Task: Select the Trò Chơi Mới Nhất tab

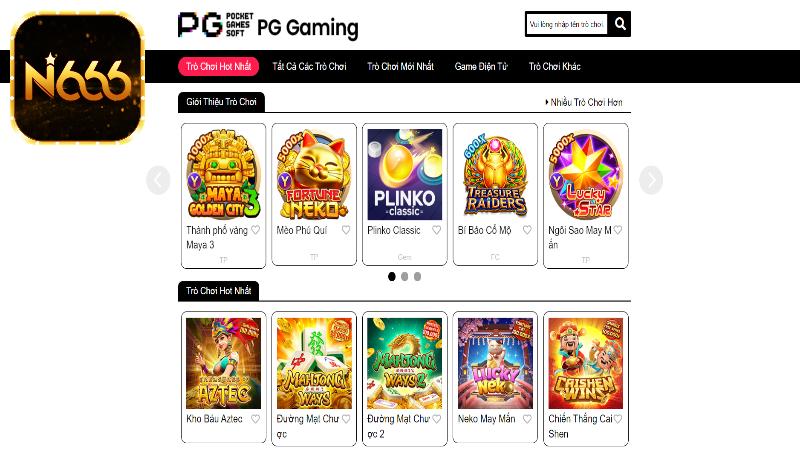Action: click(401, 66)
